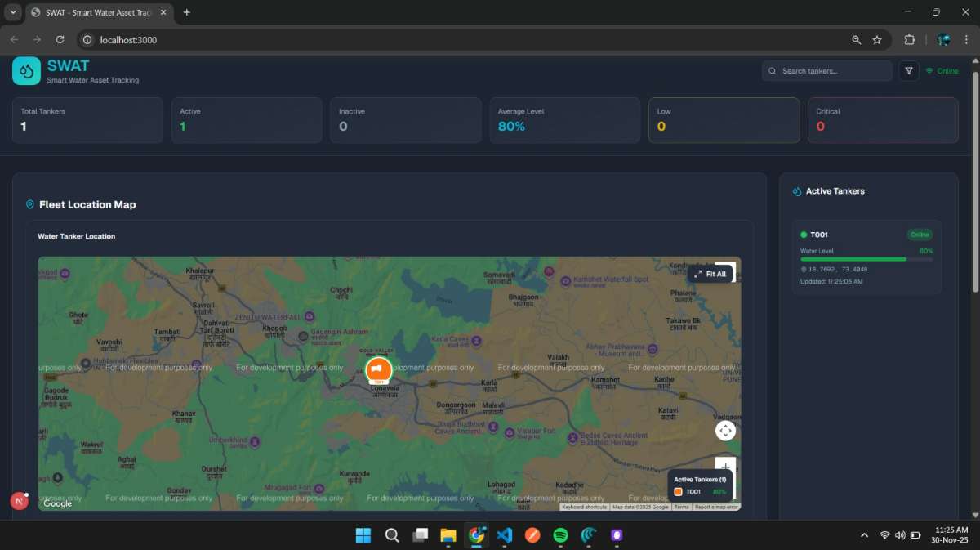The width and height of the screenshot is (980, 550).
Task: Click the map camera pan control
Action: tap(725, 431)
